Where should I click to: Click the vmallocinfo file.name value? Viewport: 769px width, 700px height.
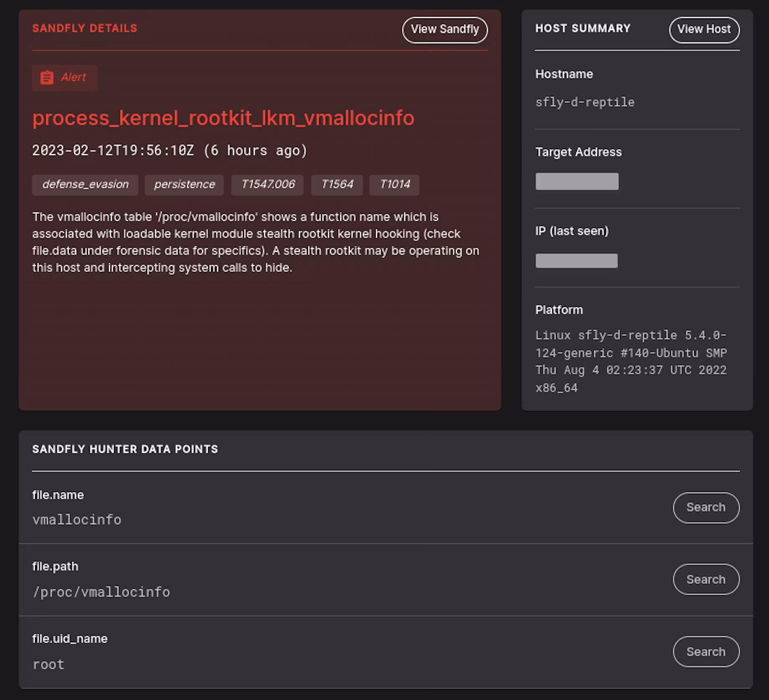(x=77, y=520)
